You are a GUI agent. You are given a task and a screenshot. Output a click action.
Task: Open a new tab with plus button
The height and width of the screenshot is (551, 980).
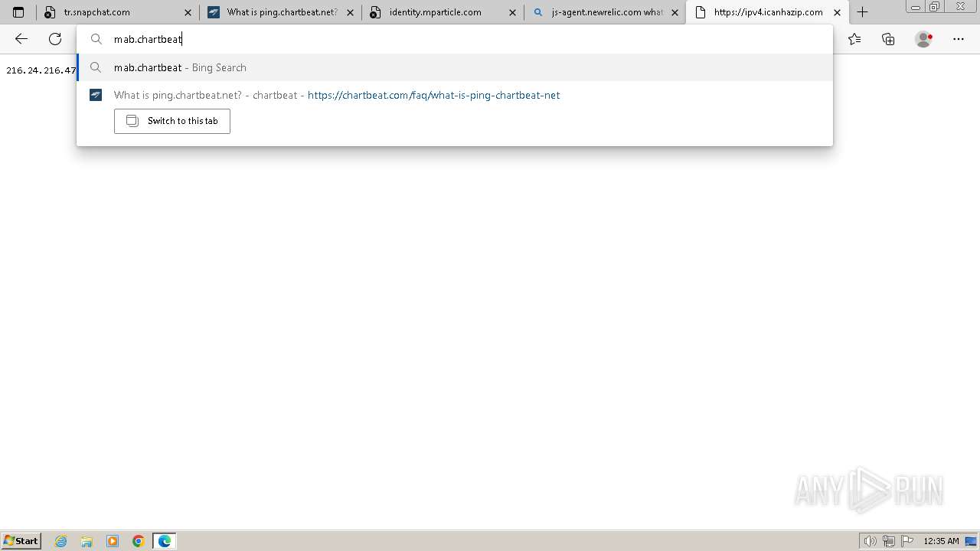(862, 12)
